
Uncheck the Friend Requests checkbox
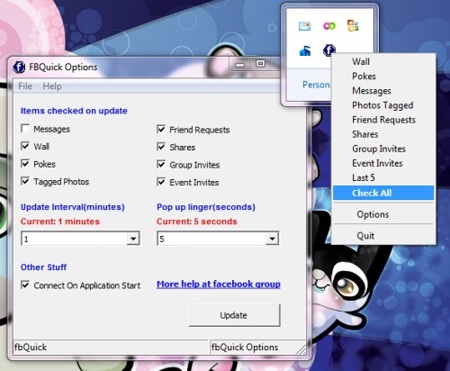point(161,129)
